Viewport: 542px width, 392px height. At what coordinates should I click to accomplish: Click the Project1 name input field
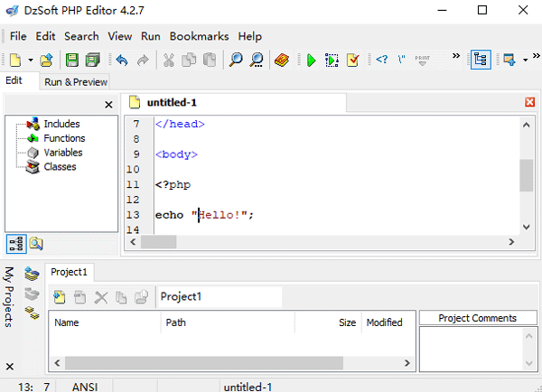pyautogui.click(x=220, y=296)
